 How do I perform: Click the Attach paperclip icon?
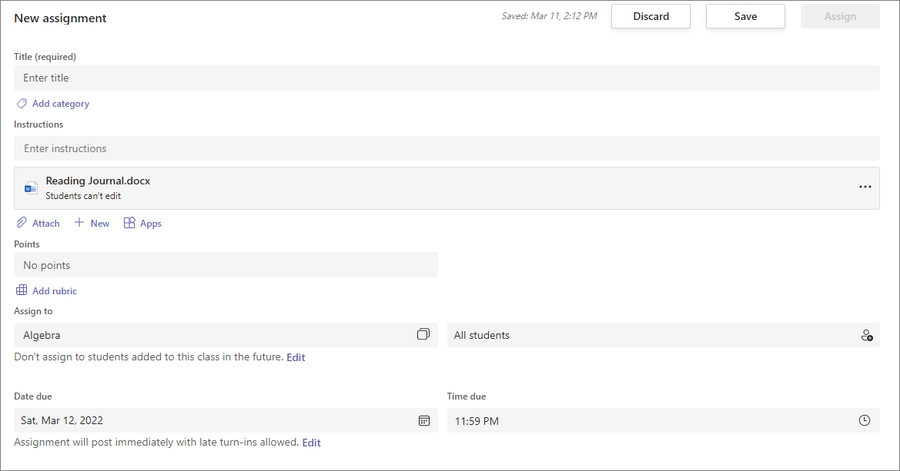coord(21,223)
